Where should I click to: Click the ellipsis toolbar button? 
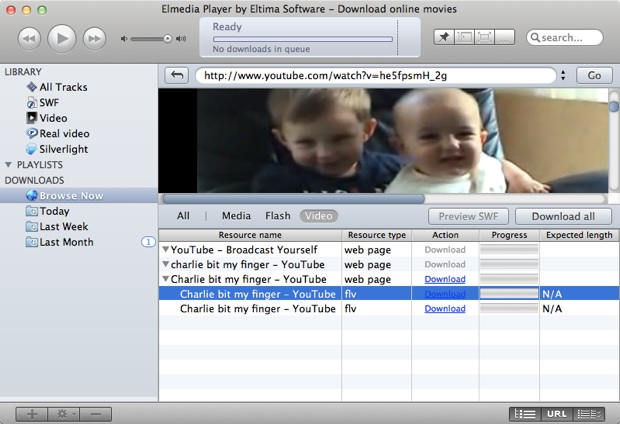[x=505, y=37]
